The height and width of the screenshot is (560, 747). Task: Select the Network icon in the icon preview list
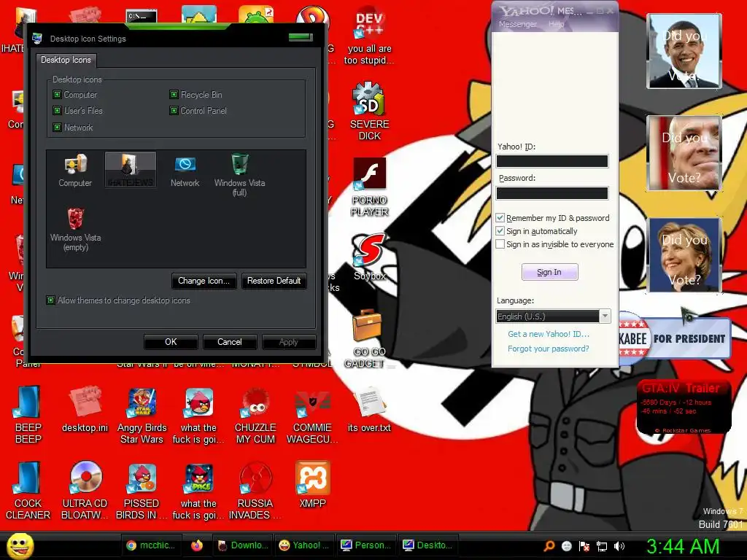coord(185,171)
